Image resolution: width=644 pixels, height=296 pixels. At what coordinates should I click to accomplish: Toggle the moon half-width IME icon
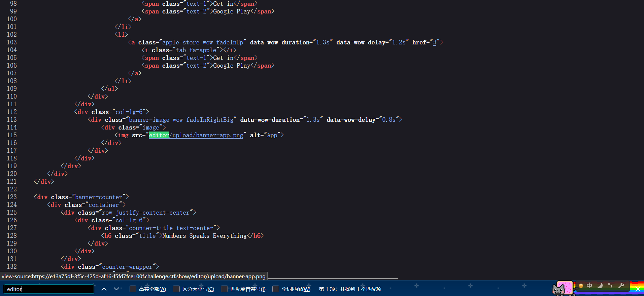point(600,286)
